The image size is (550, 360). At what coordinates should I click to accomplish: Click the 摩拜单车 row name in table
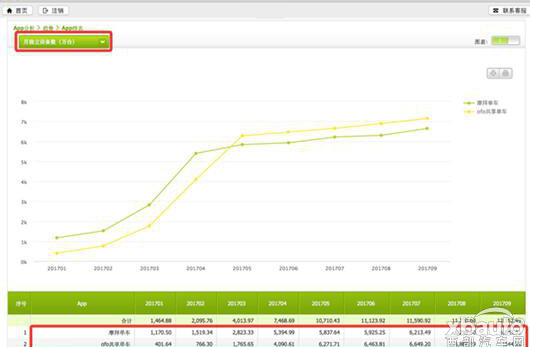click(x=119, y=332)
